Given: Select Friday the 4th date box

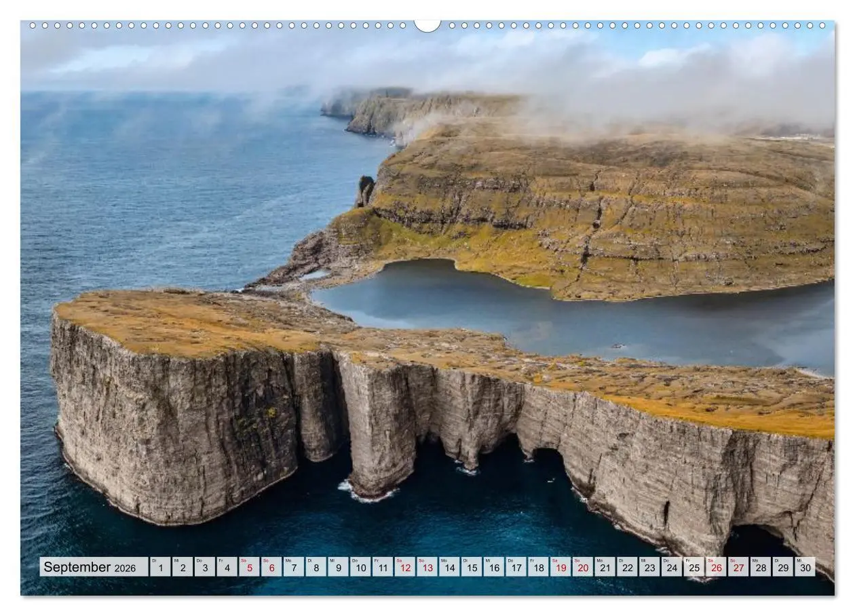Looking at the screenshot, I should (x=227, y=567).
